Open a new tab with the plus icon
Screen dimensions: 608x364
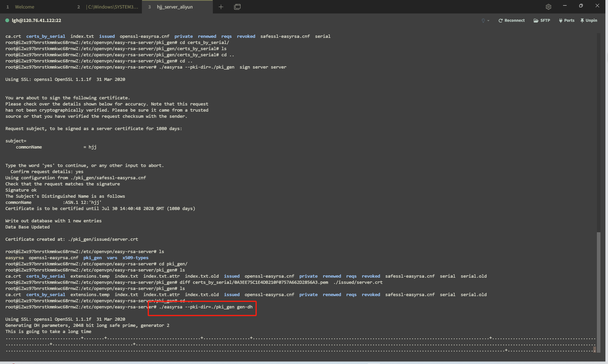click(221, 7)
